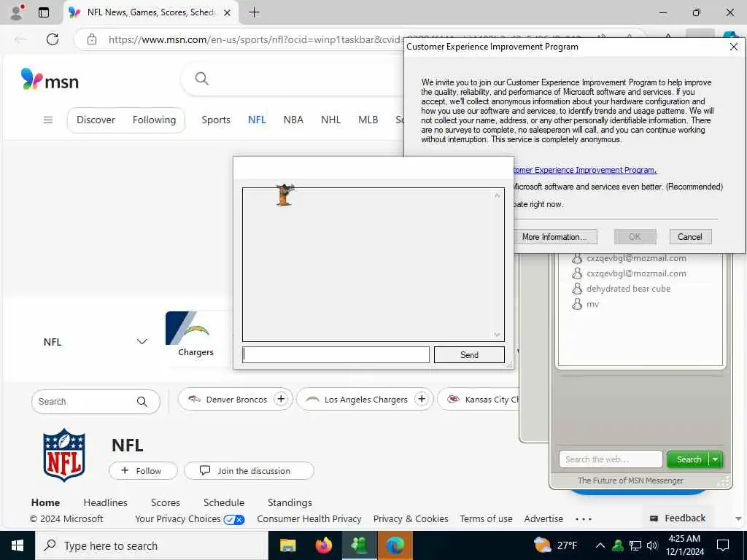
Task: Switch to the Discover tab
Action: (96, 120)
